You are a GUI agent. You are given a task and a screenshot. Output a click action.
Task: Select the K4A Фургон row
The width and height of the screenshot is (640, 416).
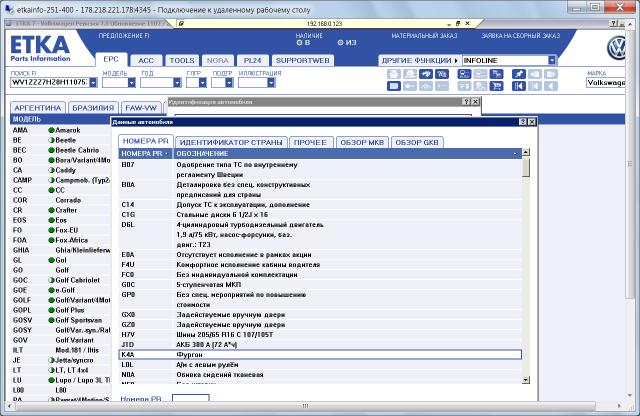(320, 355)
